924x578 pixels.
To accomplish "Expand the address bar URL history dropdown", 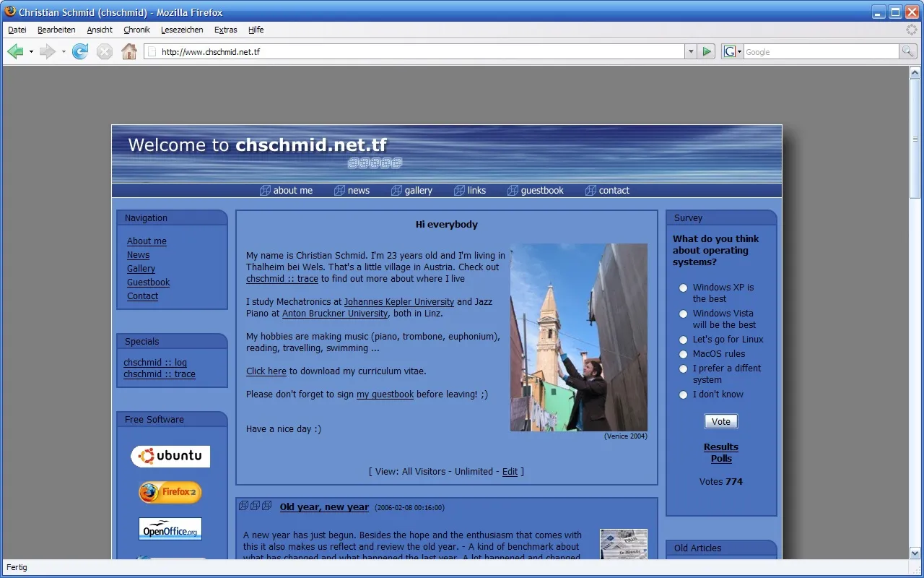I will click(x=691, y=51).
